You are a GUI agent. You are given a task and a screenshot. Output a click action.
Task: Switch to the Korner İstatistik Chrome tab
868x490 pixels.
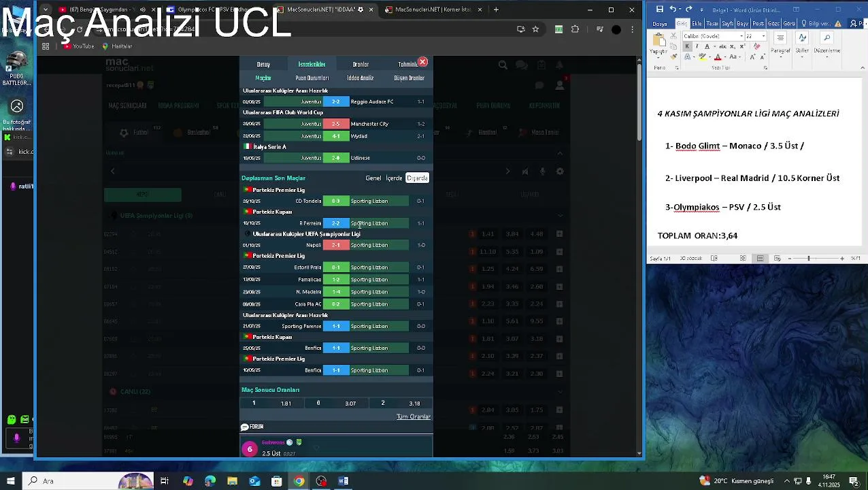coord(433,10)
